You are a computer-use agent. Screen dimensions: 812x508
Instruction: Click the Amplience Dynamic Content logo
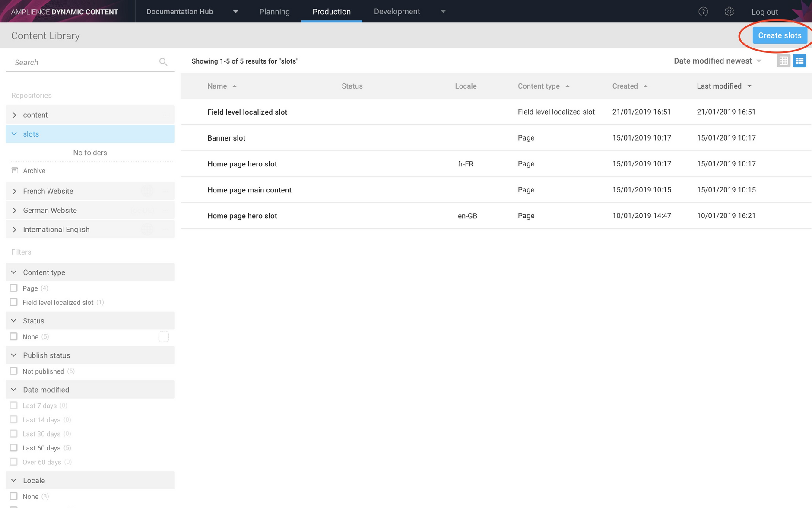click(x=64, y=11)
